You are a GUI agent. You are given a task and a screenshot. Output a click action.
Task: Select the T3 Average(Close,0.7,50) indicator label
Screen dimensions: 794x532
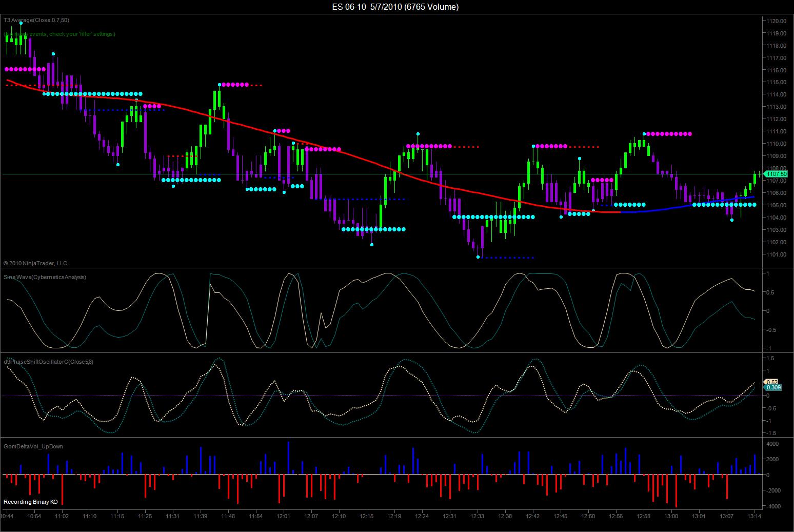click(36, 20)
